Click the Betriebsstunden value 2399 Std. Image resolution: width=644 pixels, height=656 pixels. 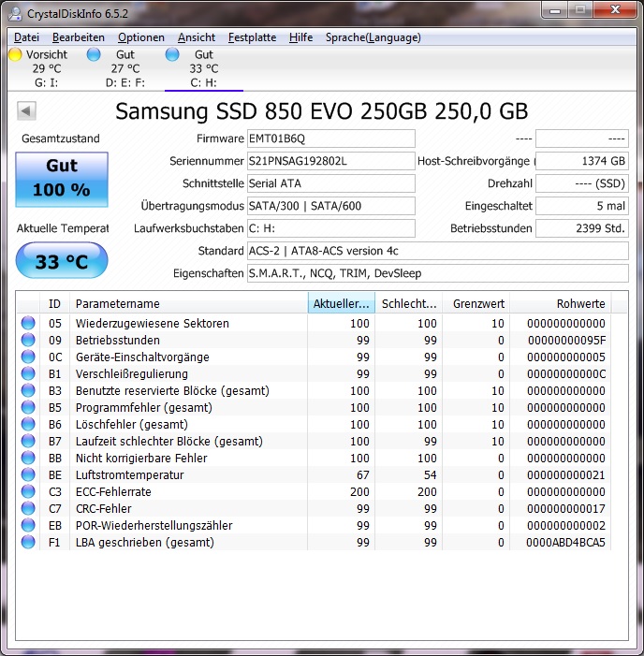(x=582, y=228)
